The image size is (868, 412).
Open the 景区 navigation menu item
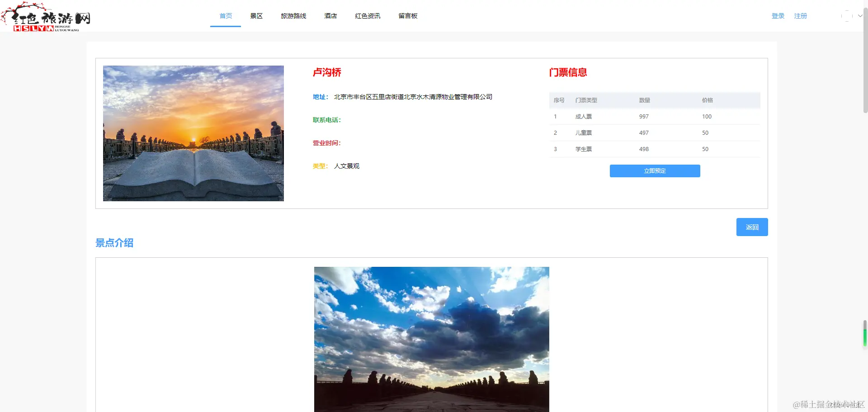(256, 16)
